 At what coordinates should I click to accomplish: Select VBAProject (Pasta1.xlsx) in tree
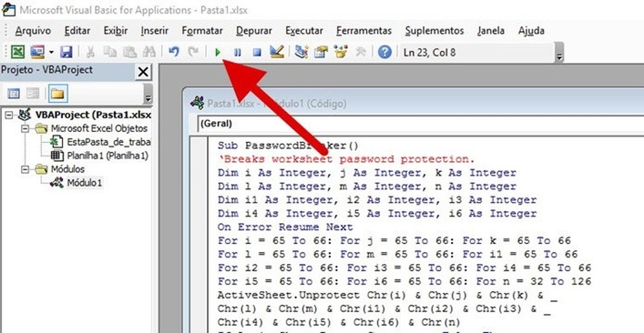coord(93,115)
